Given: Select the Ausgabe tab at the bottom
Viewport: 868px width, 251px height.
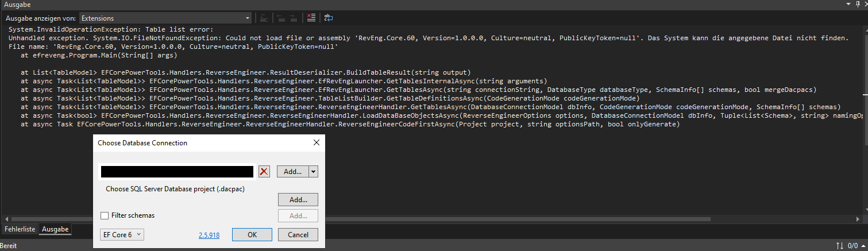Looking at the screenshot, I should pos(55,229).
